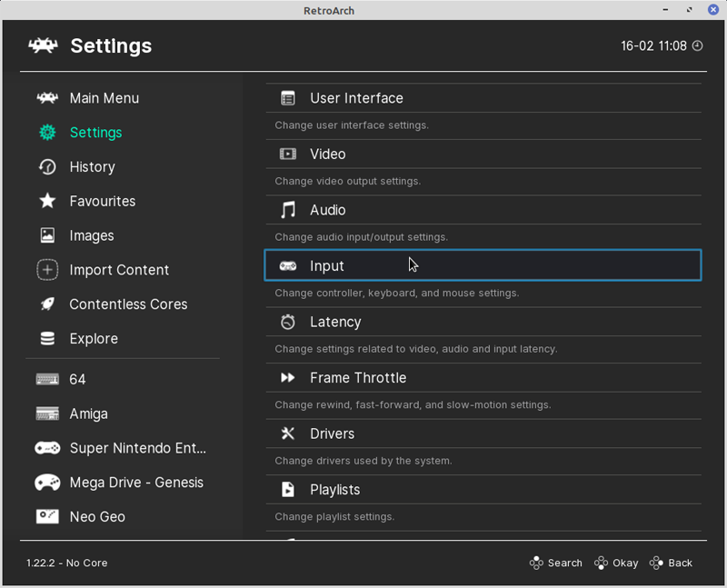Image resolution: width=727 pixels, height=588 pixels.
Task: Open Import Content
Action: click(x=119, y=270)
